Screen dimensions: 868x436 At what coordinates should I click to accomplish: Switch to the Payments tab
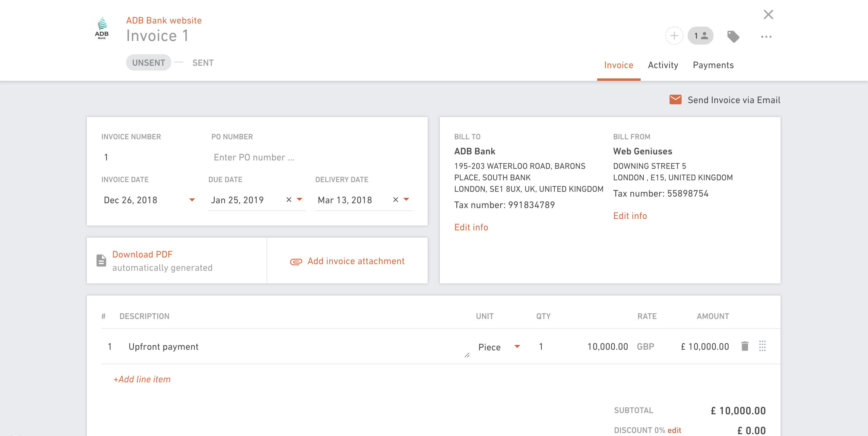[713, 65]
